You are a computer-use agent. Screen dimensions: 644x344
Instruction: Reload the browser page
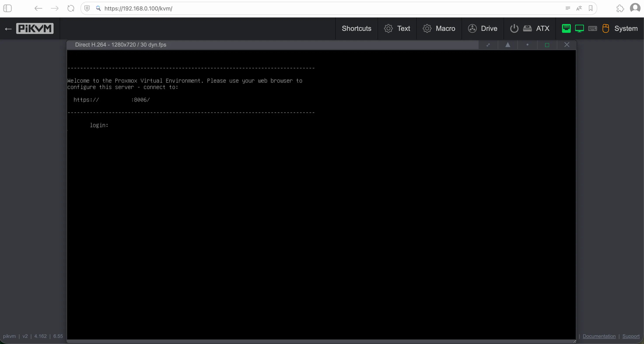[71, 9]
